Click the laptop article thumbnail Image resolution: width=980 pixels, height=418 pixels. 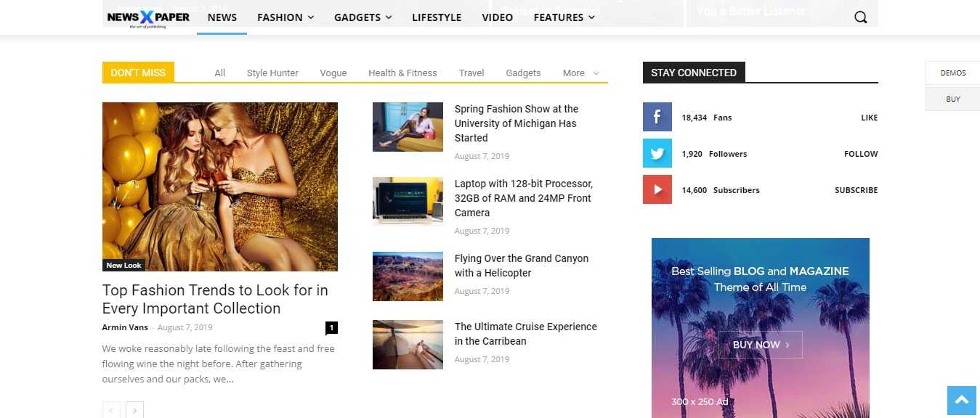click(408, 201)
